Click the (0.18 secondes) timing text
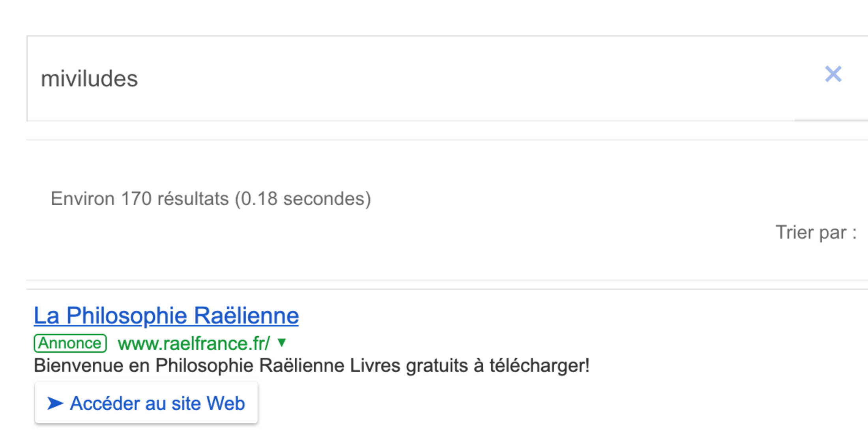 [x=303, y=199]
